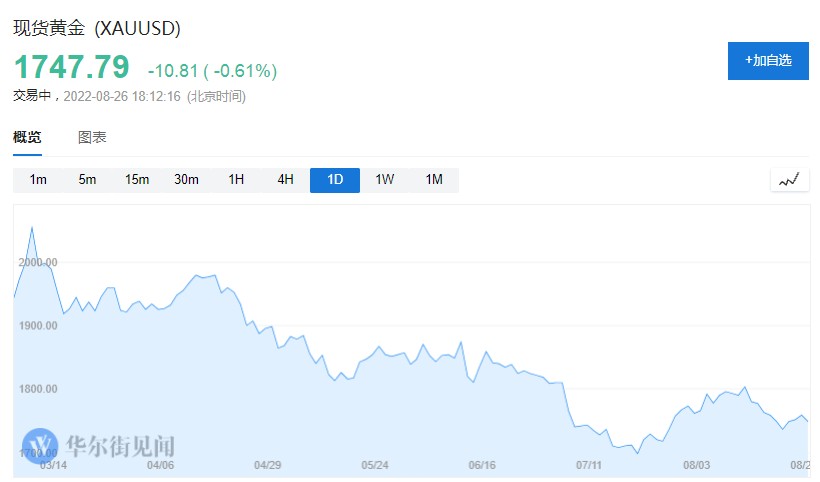Click the chart peak above 2000.00
Viewport: 820px width, 482px height.
coord(32,228)
